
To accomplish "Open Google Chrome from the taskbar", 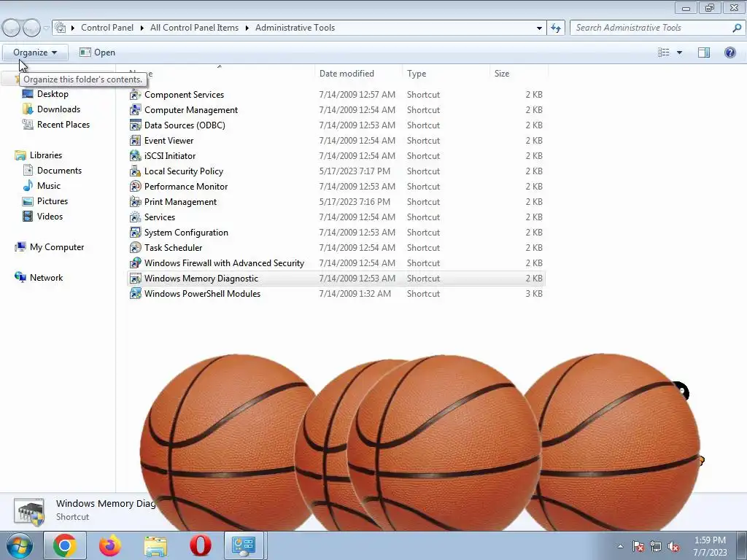I will (65, 545).
